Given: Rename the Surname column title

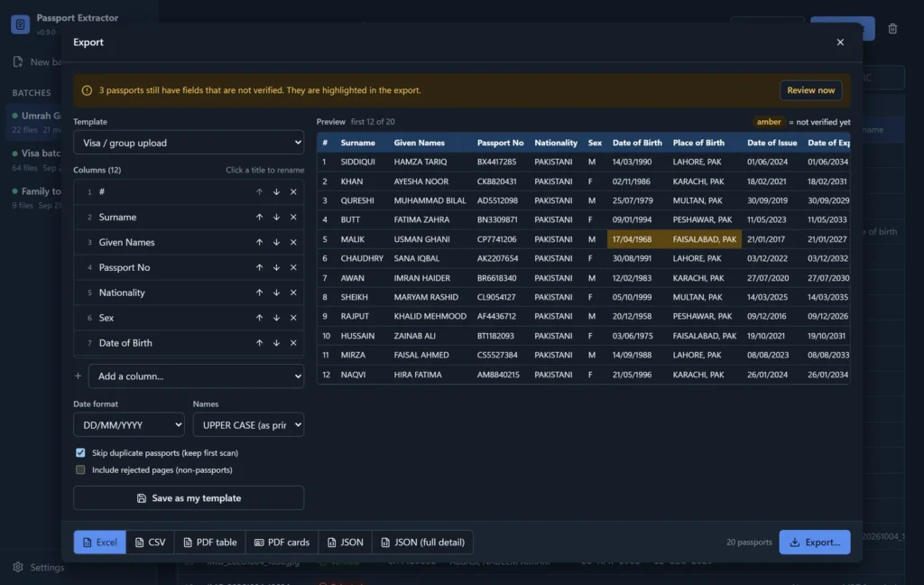Looking at the screenshot, I should coord(118,217).
